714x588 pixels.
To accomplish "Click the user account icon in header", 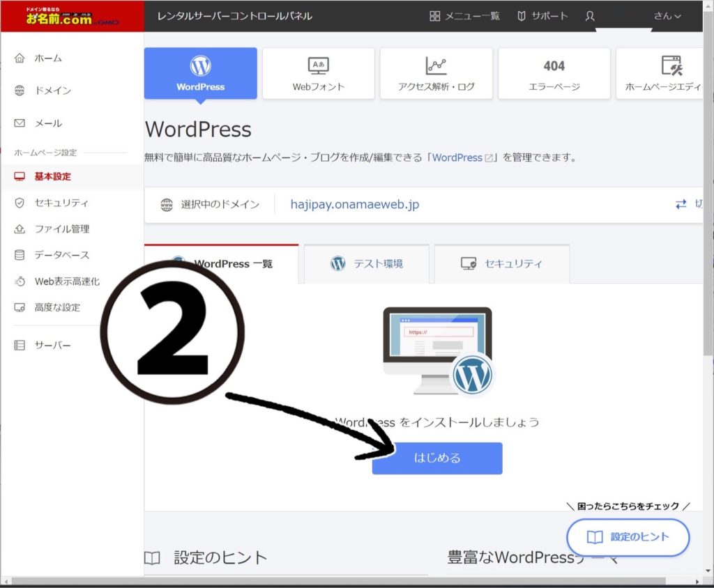I will pyautogui.click(x=590, y=16).
